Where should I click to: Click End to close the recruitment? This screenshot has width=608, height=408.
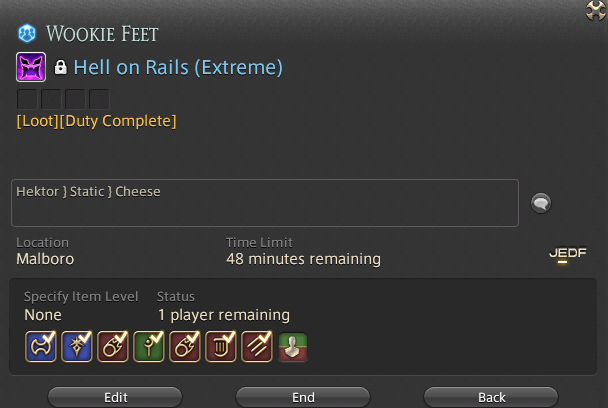pos(303,397)
